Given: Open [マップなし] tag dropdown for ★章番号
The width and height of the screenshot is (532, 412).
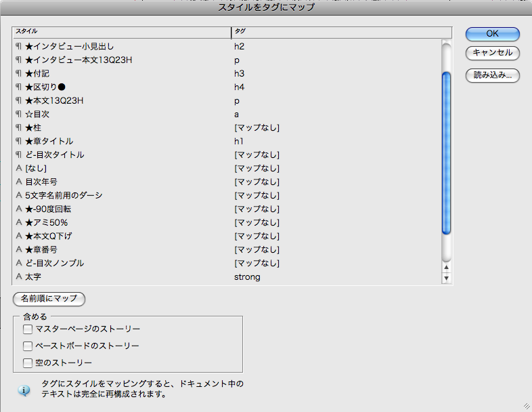Looking at the screenshot, I should pyautogui.click(x=257, y=249).
